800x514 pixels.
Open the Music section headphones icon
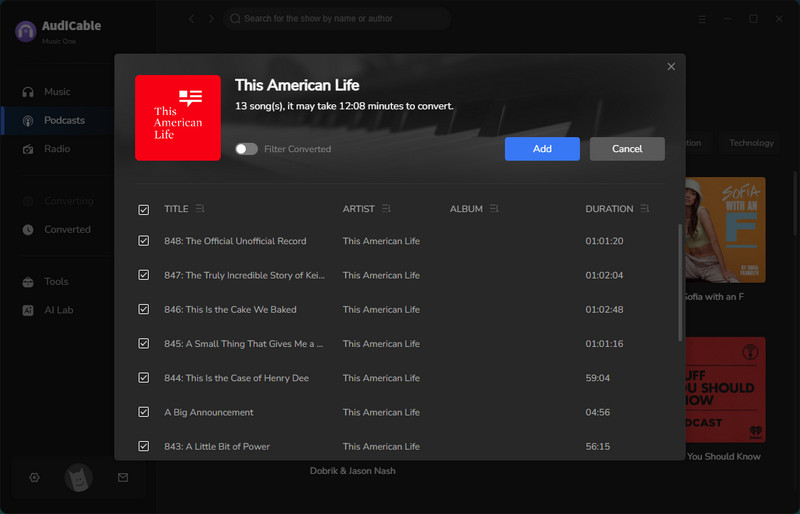(28, 92)
